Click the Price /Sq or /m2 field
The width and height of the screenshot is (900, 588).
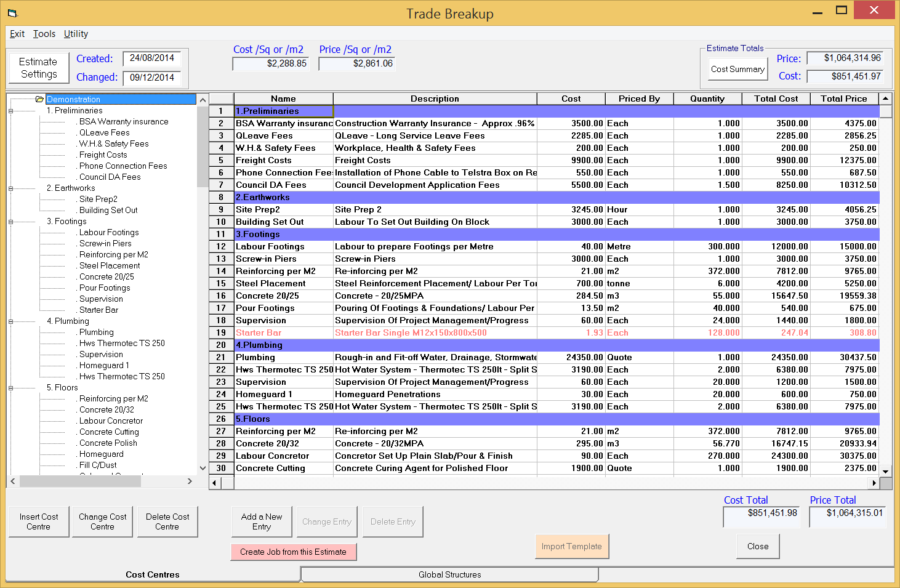coord(357,63)
